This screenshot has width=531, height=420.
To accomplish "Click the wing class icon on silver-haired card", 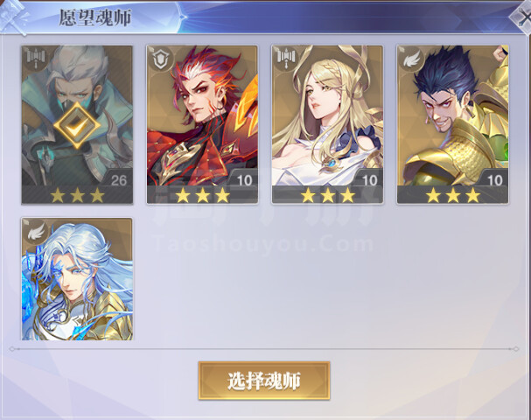I will [36, 231].
